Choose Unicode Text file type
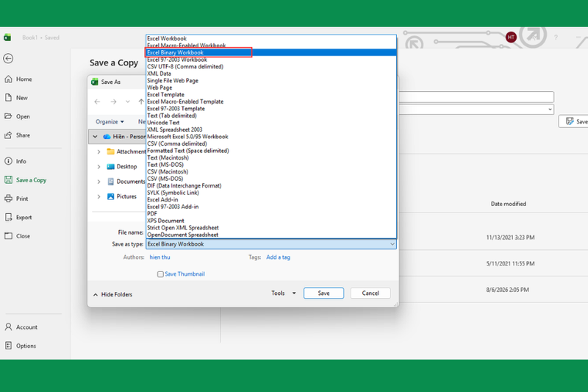 click(271, 123)
